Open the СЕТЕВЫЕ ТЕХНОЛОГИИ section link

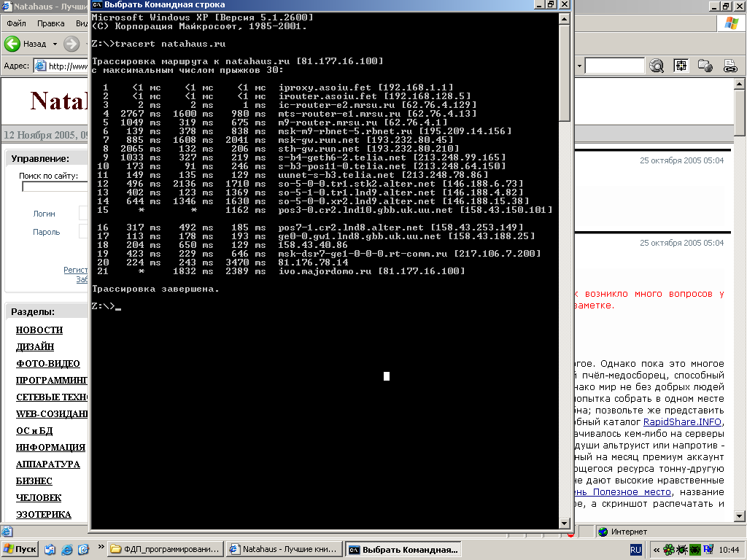pyautogui.click(x=52, y=397)
